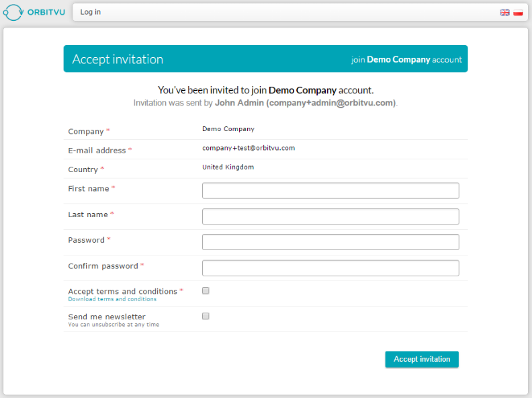This screenshot has width=532, height=398.
Task: Switch language with the Polish flag icon
Action: (518, 13)
